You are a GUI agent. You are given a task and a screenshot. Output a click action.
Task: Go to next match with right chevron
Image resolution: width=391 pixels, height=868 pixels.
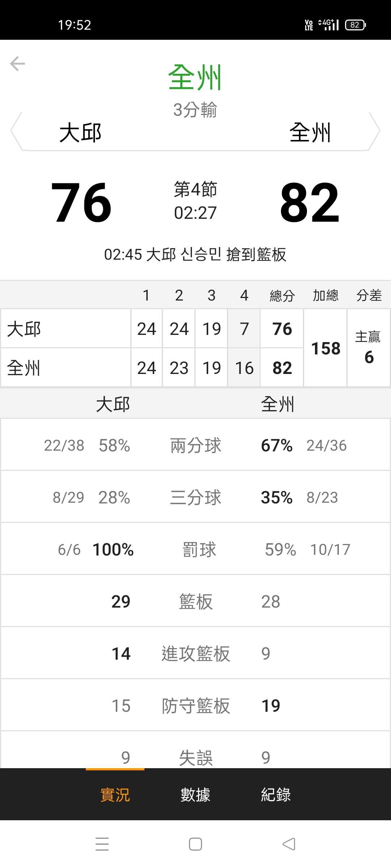click(375, 131)
